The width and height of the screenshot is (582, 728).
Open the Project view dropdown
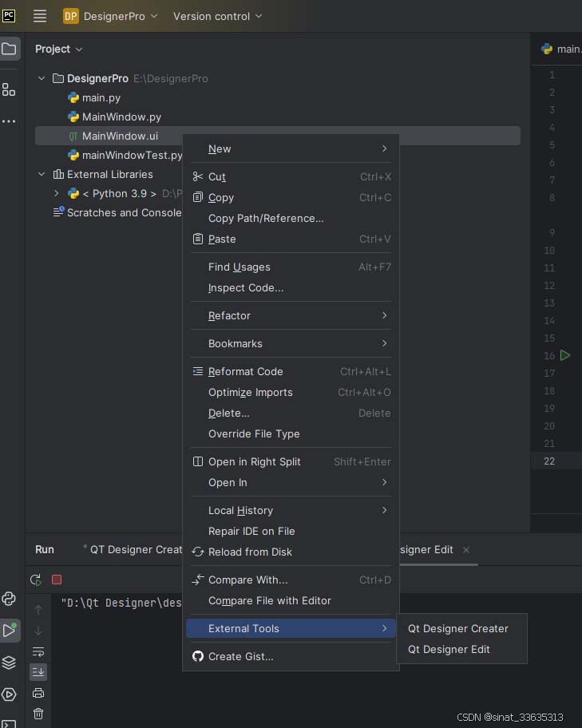[x=58, y=49]
